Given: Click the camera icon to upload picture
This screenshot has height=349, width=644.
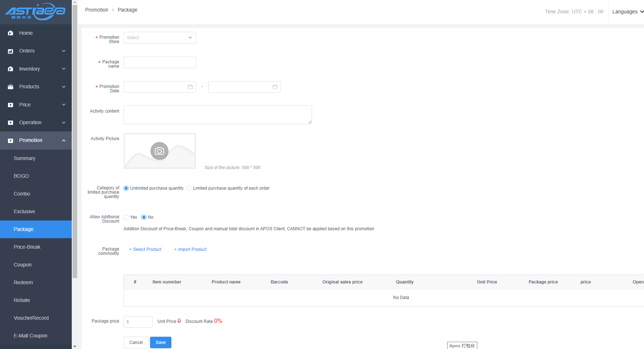Looking at the screenshot, I should pos(159,151).
